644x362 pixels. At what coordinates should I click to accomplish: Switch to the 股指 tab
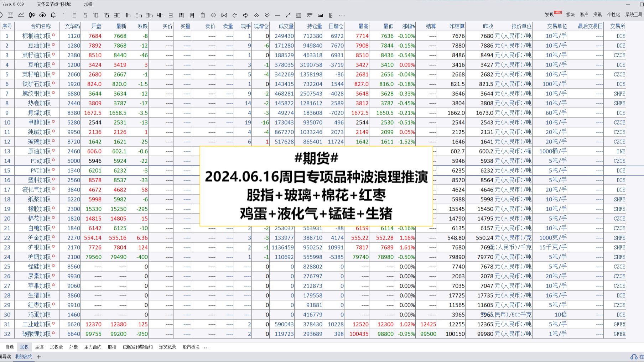click(112, 347)
